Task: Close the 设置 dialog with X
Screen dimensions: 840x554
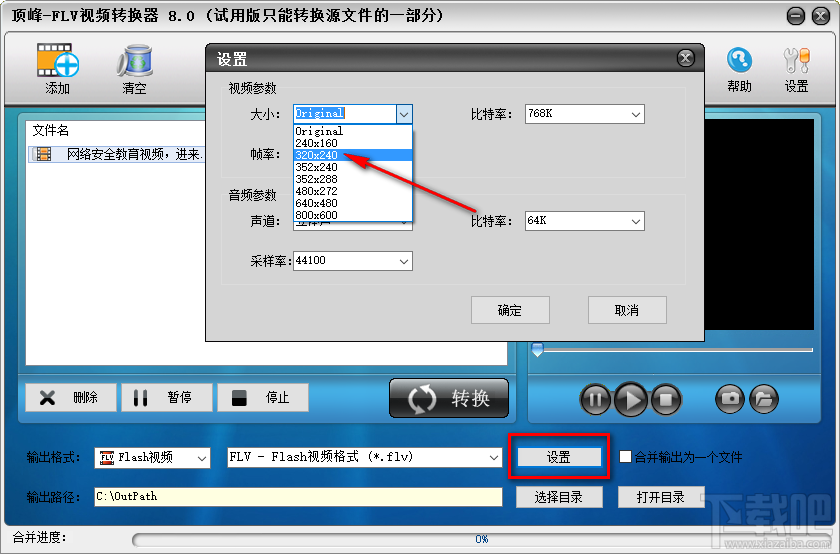Action: [x=685, y=58]
